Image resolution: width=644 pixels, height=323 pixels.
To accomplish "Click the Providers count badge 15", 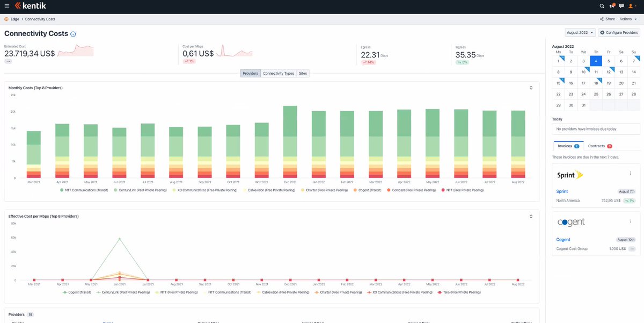I will 31,314.
